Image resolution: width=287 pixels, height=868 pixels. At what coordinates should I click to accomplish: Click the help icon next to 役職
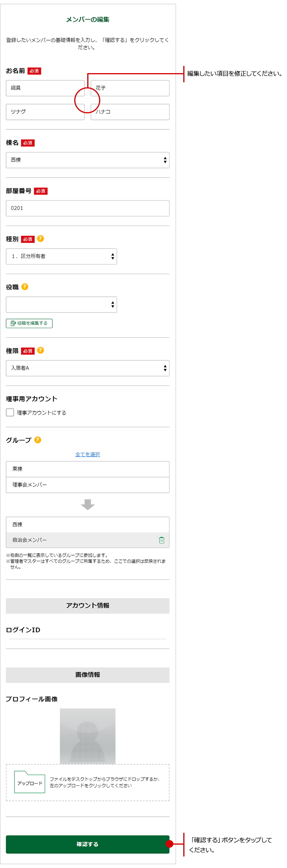click(25, 286)
